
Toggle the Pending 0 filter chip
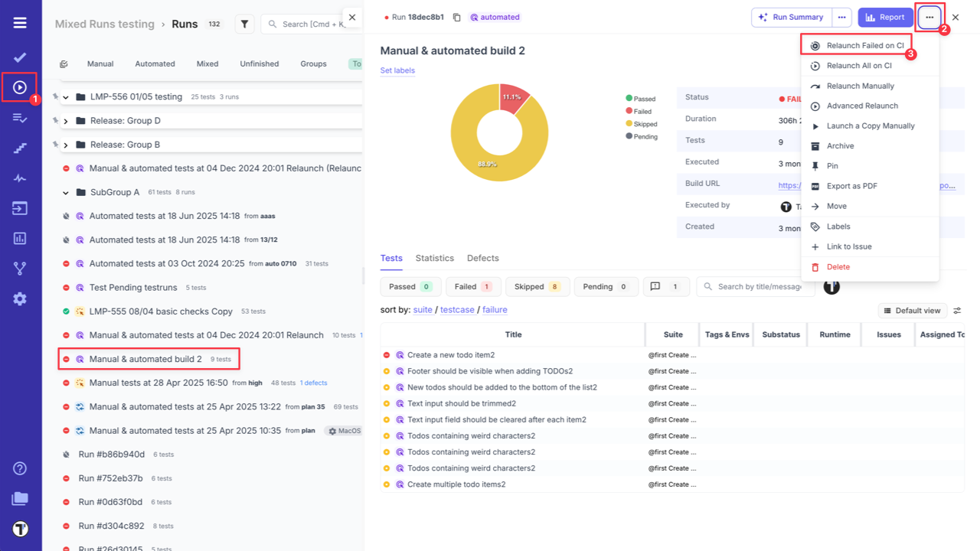[x=606, y=286]
